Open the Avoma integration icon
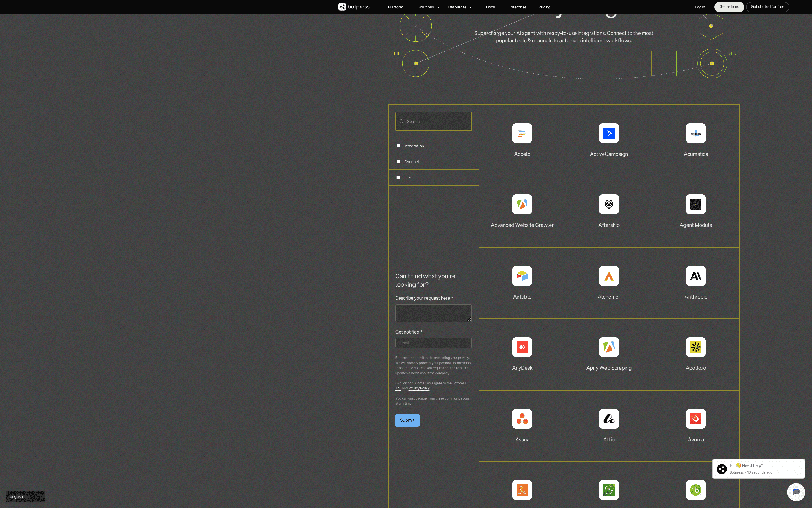The width and height of the screenshot is (812, 508). (696, 419)
